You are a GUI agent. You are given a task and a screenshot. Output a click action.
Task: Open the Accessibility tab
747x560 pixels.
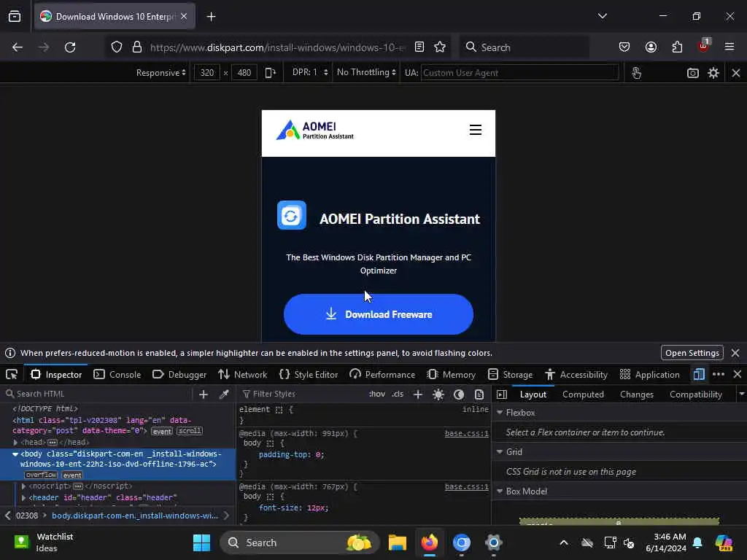[x=576, y=375]
